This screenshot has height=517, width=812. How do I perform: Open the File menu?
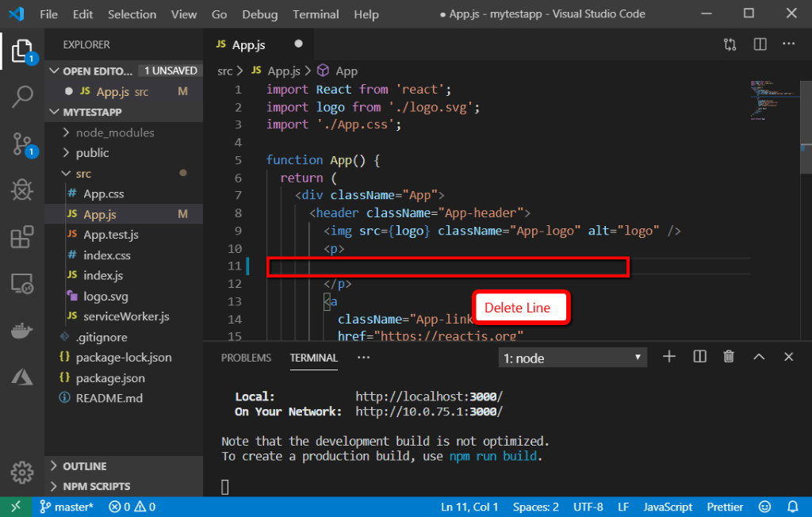pos(48,14)
